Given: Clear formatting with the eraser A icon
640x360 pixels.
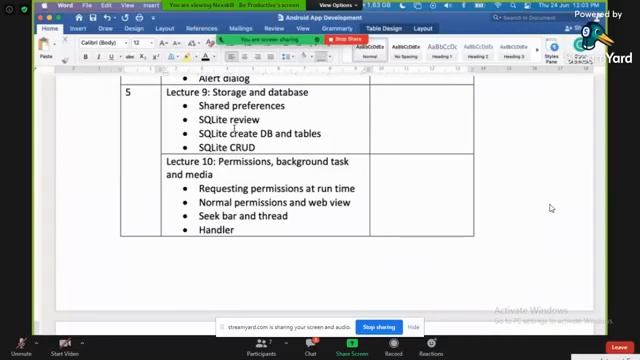Looking at the screenshot, I should tap(210, 43).
